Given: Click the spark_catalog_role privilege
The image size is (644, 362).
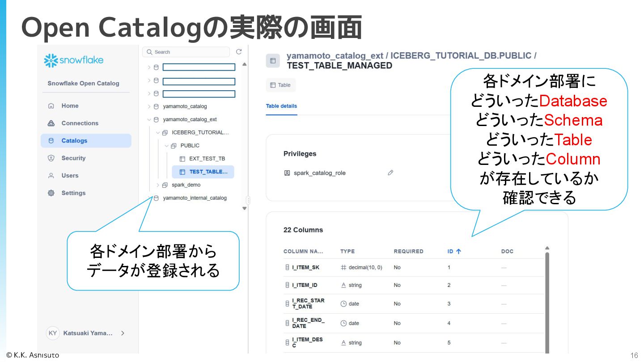Looking at the screenshot, I should coord(319,173).
